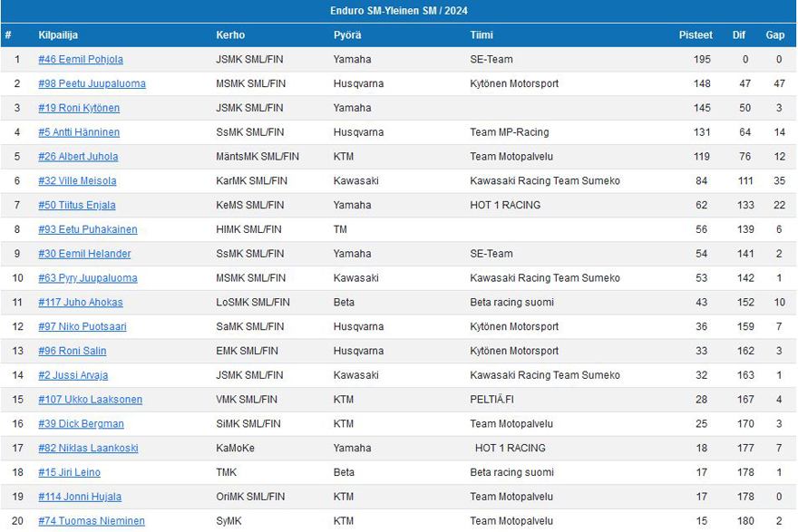The image size is (798, 532).
Task: Open rider link #39 Dick Bergman
Action: pyautogui.click(x=81, y=423)
